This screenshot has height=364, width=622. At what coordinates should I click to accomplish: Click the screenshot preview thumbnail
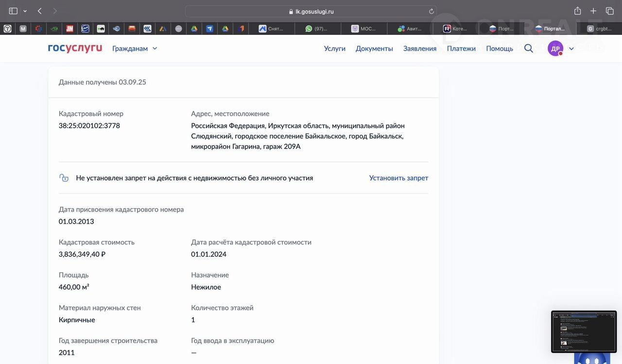click(x=584, y=331)
